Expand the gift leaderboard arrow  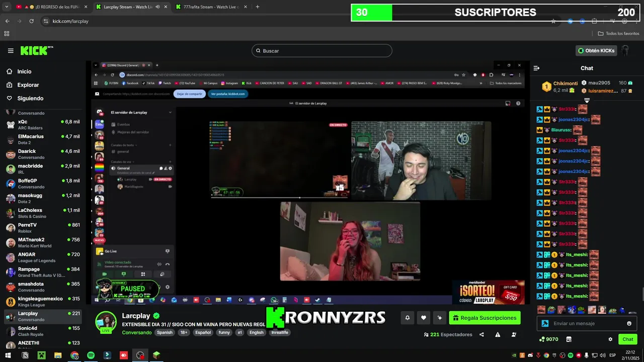587,101
